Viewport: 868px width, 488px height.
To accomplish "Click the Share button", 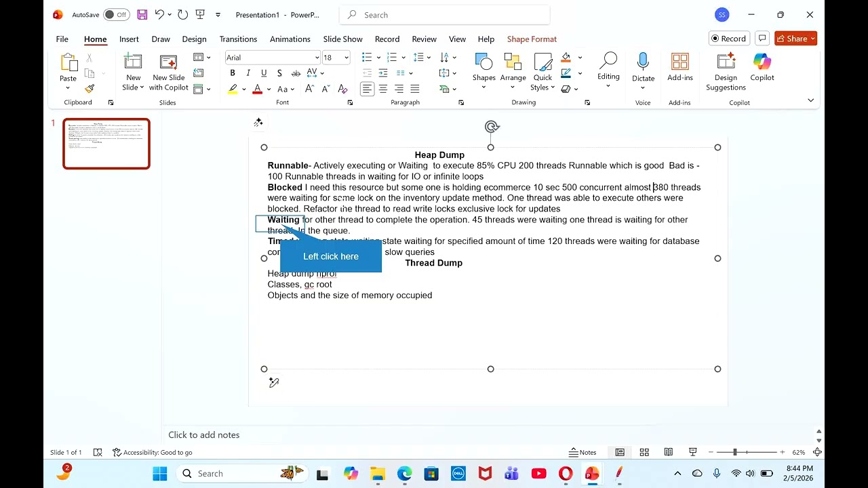I will click(795, 39).
